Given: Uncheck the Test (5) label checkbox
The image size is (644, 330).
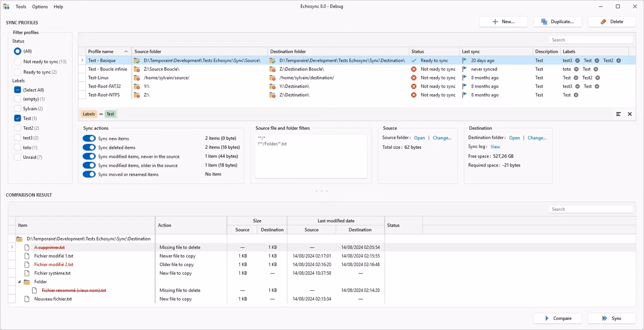Looking at the screenshot, I should pyautogui.click(x=18, y=118).
